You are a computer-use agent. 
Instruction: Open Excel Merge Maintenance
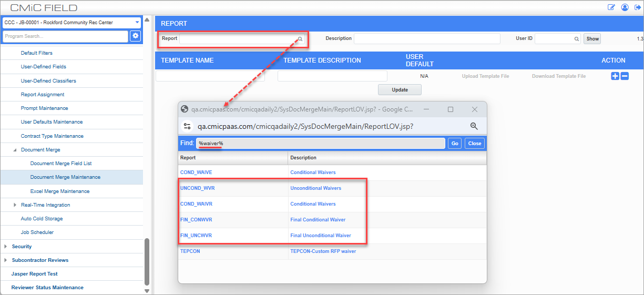click(x=60, y=191)
